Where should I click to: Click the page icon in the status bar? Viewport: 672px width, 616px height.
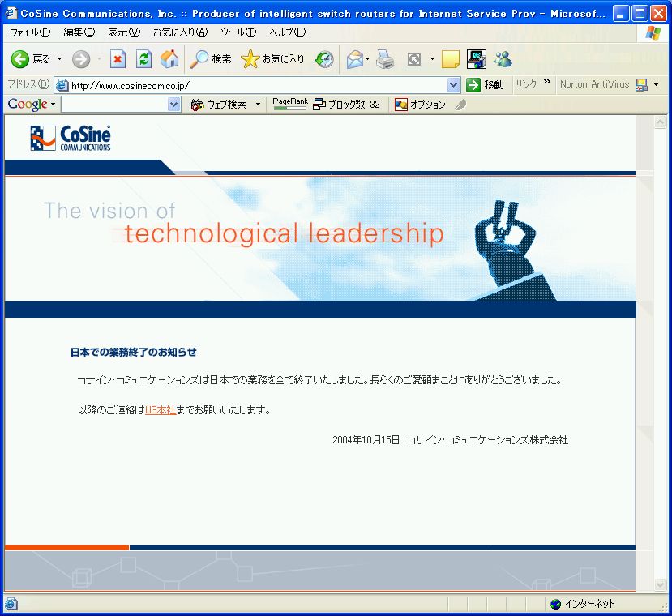pos(11,604)
